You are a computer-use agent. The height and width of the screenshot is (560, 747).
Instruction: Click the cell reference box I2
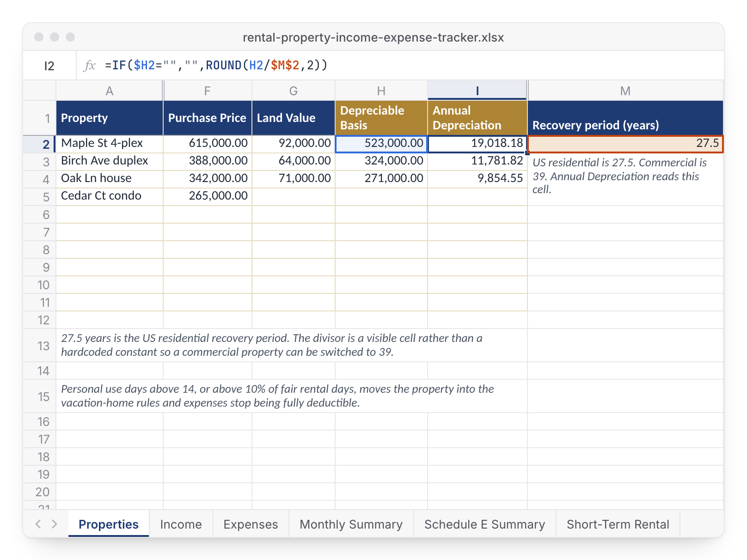[x=49, y=66]
